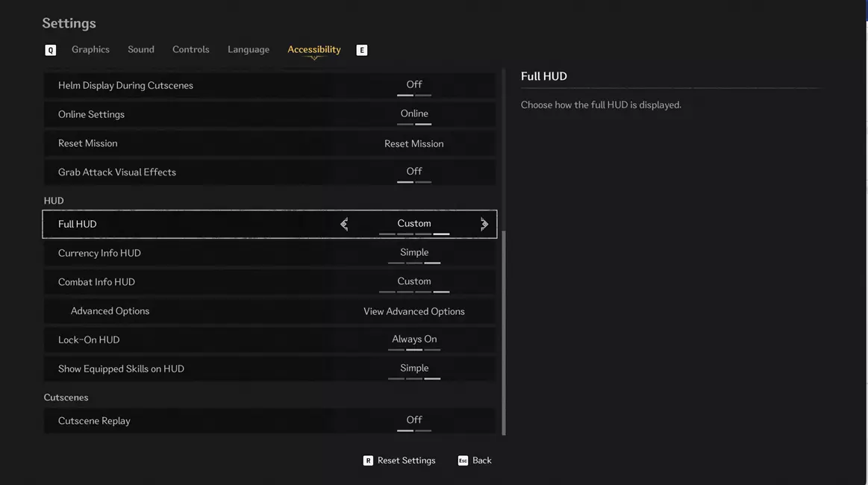Switch to the Graphics tab
Screen dimensions: 868x485
click(x=90, y=49)
